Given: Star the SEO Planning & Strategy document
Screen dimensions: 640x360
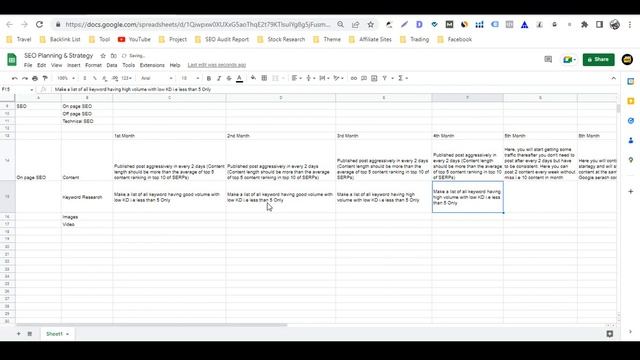Looking at the screenshot, I should [103, 56].
